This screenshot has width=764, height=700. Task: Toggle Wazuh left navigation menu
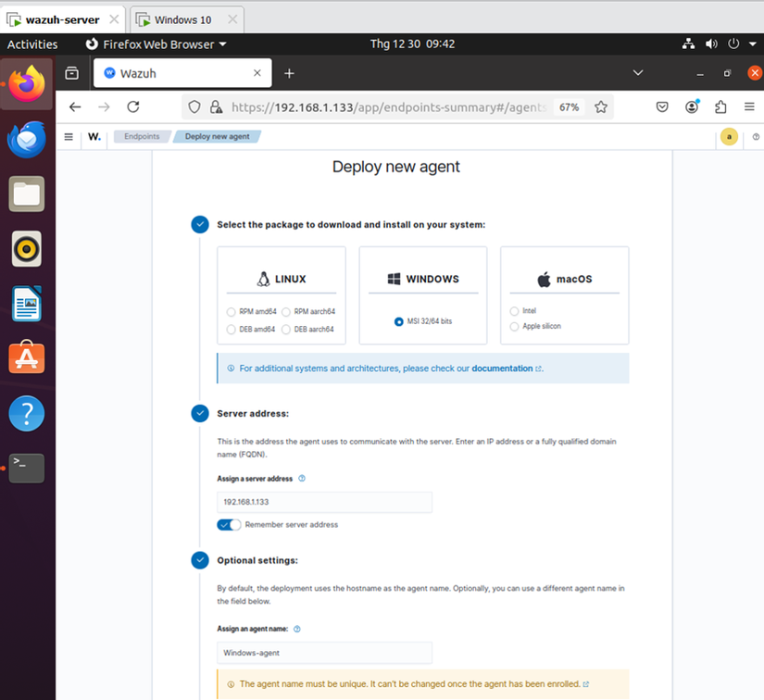click(69, 137)
